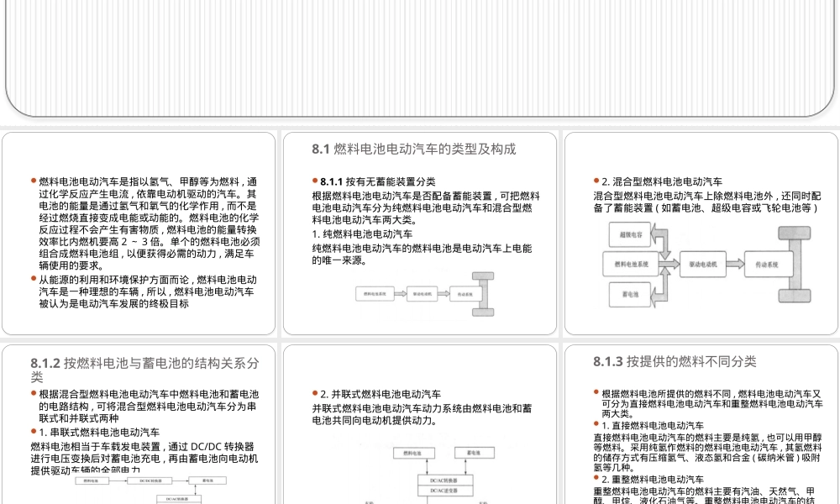Click the bullet "2. 并联式燃料电池电动汽车"
Image resolution: width=840 pixels, height=504 pixels.
pyautogui.click(x=381, y=394)
